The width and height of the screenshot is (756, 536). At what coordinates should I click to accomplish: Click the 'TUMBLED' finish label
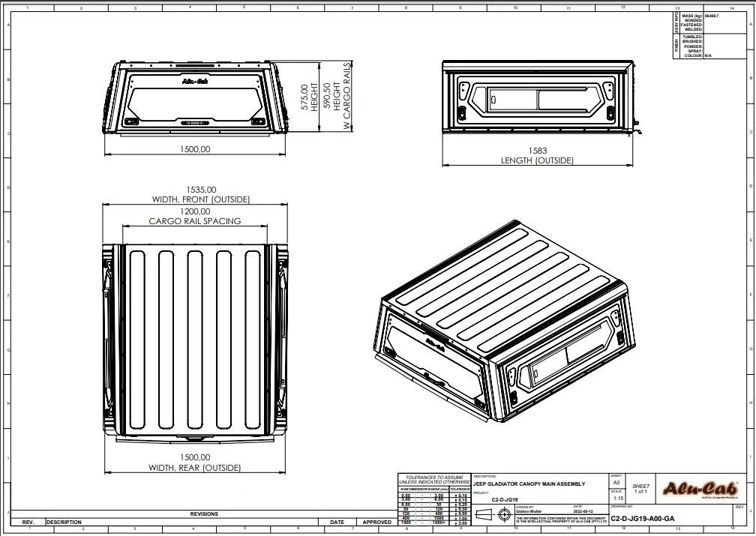tap(692, 37)
